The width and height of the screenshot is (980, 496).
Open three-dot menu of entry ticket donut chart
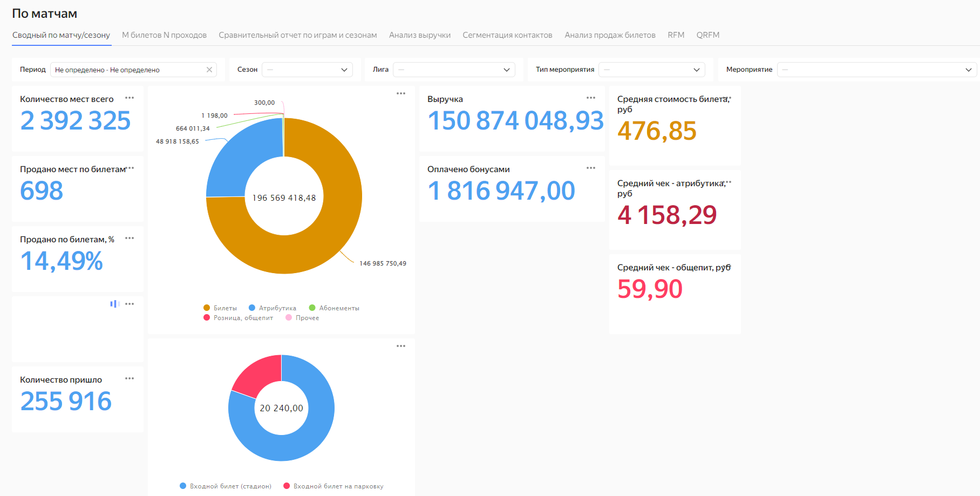[x=401, y=346]
